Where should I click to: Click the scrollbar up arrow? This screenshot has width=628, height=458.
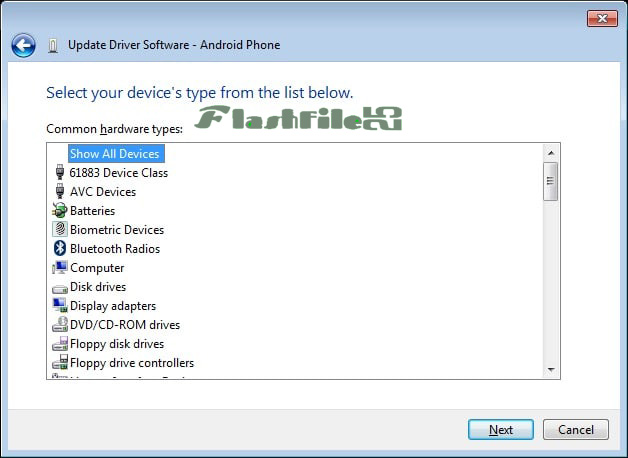click(551, 153)
